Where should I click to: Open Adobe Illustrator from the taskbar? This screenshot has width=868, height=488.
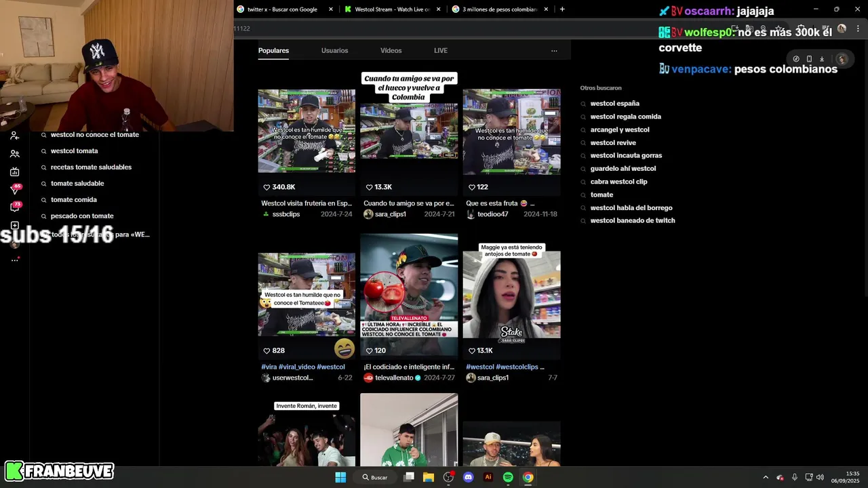click(x=488, y=477)
